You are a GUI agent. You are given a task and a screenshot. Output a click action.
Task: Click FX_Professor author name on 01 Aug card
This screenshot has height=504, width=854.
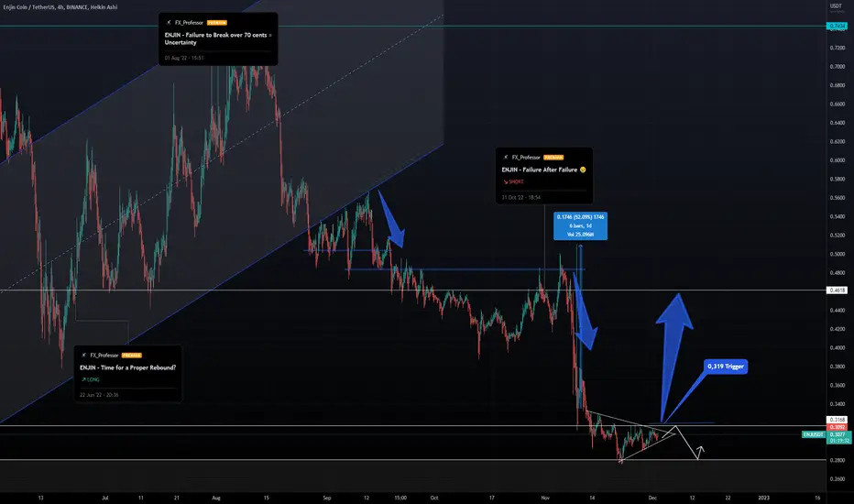pos(189,23)
